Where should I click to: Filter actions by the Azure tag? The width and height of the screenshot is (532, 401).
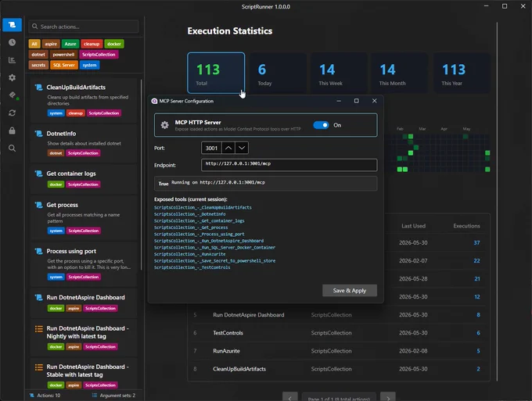tap(70, 44)
